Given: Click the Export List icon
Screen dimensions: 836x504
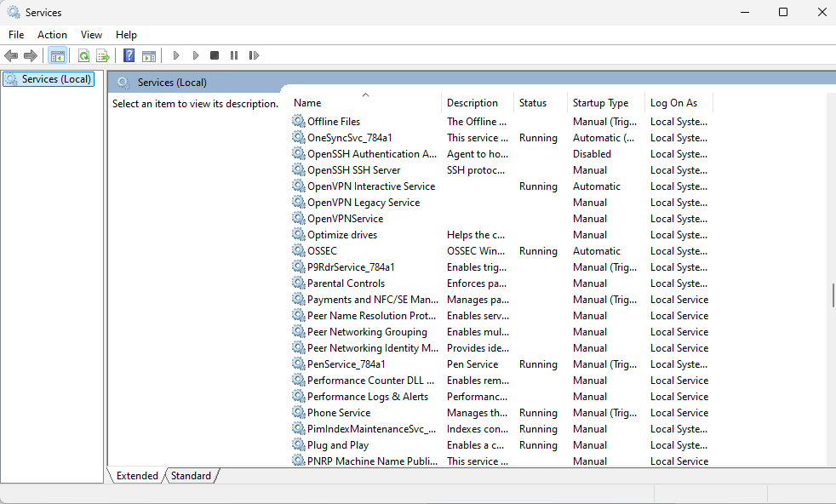Looking at the screenshot, I should pos(103,55).
